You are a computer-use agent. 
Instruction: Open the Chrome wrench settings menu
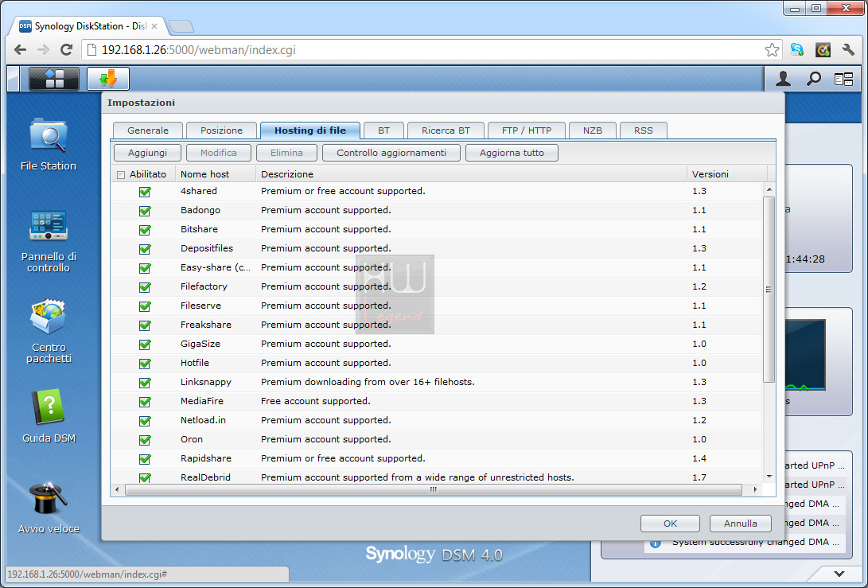click(x=848, y=50)
